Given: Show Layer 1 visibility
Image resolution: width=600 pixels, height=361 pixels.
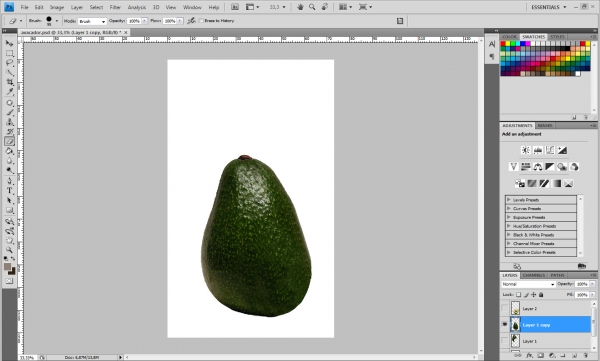Looking at the screenshot, I should [x=504, y=341].
